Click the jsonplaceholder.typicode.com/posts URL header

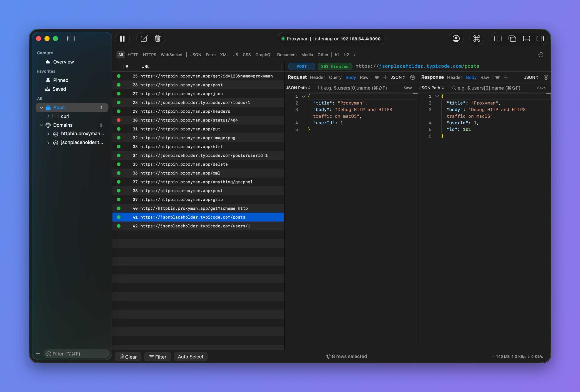pyautogui.click(x=417, y=66)
